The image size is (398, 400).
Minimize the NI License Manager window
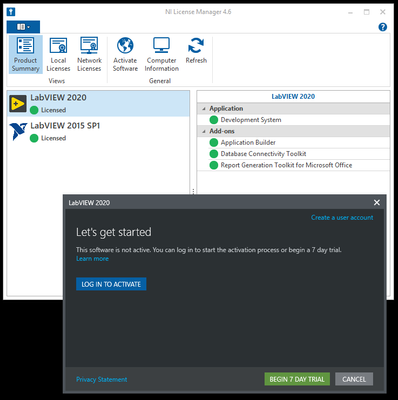(350, 12)
